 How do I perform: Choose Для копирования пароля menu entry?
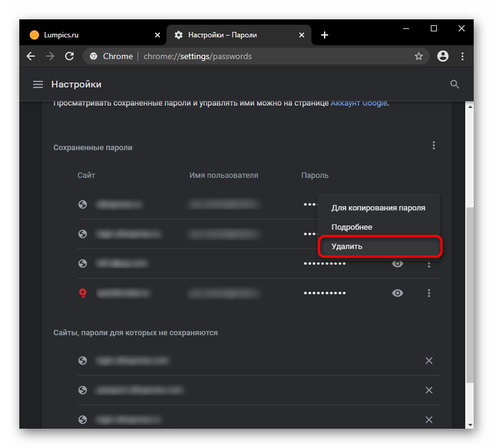pos(378,208)
